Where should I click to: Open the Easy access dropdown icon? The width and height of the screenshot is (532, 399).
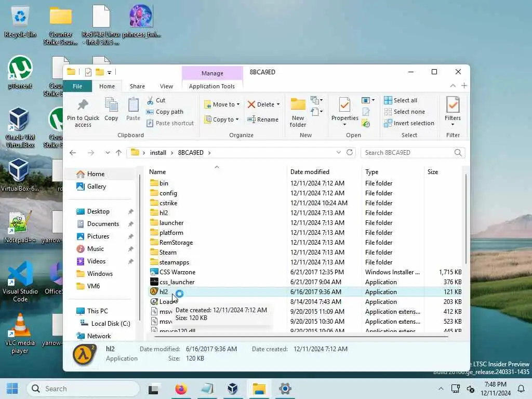[x=316, y=112]
